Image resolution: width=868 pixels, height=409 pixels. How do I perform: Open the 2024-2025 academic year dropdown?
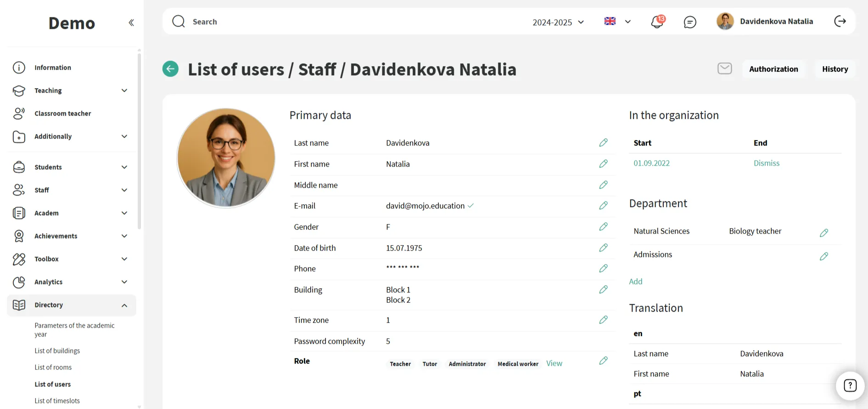click(x=558, y=22)
